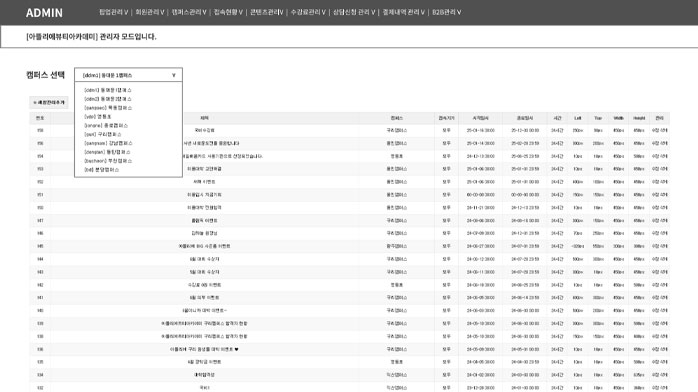
Task: Click the Height column header
Action: (639, 118)
